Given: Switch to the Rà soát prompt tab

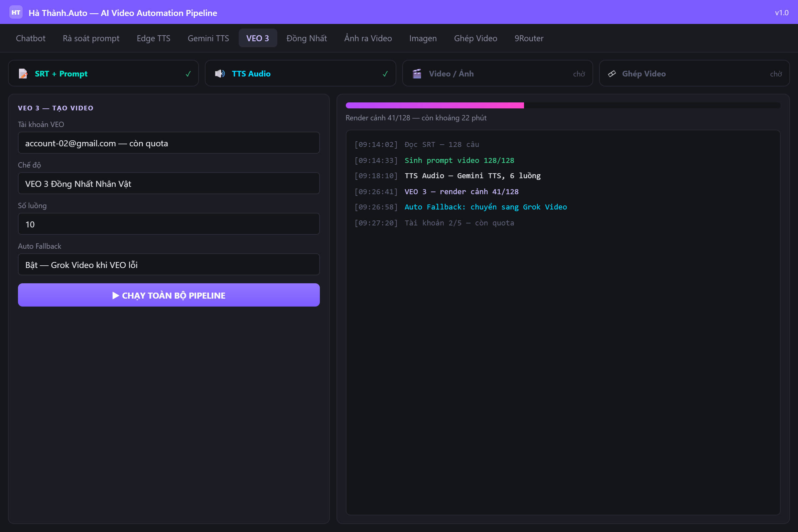Looking at the screenshot, I should (91, 38).
